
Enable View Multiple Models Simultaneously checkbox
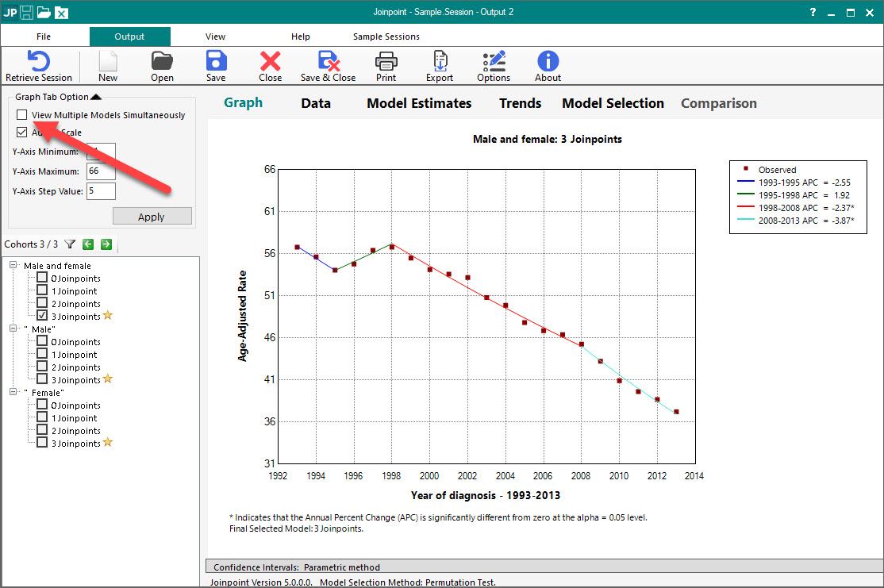pyautogui.click(x=22, y=115)
